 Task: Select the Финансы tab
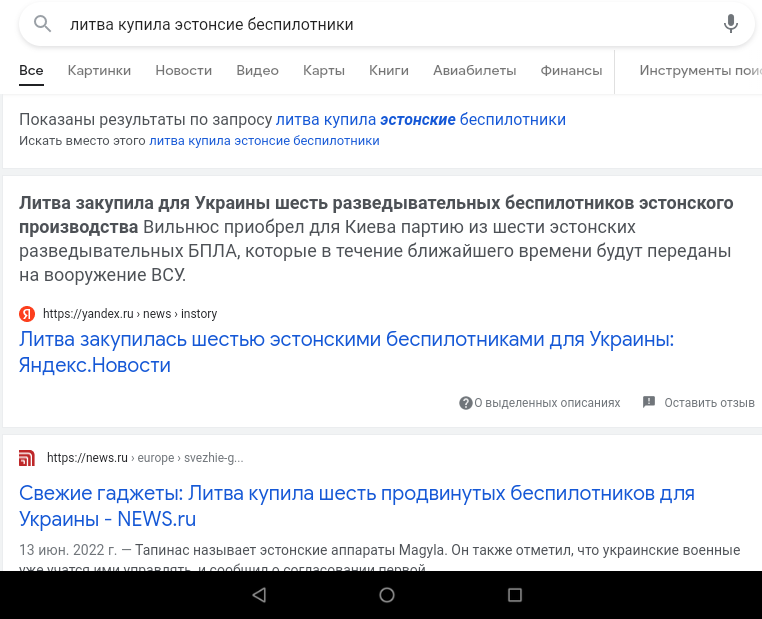pyautogui.click(x=572, y=70)
